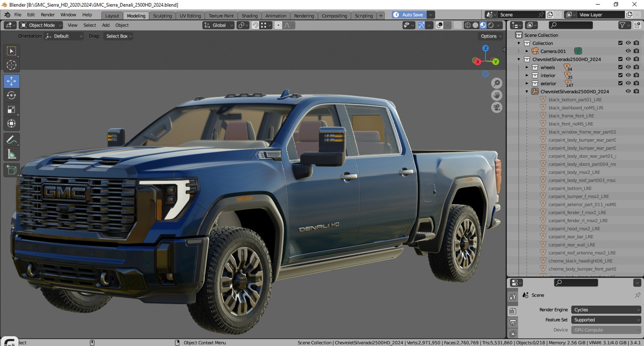Uncheck the wheels collection checkbox
644x346 pixels.
(x=620, y=67)
